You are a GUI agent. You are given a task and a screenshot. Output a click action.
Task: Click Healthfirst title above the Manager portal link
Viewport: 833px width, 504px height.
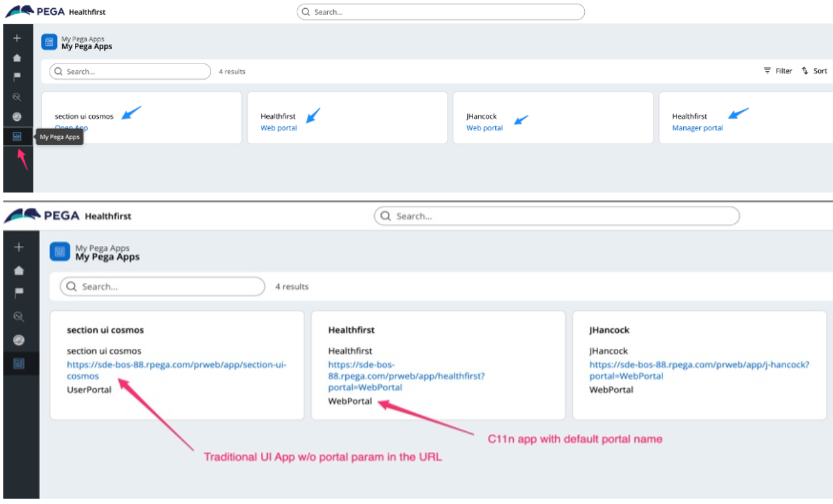coord(689,116)
